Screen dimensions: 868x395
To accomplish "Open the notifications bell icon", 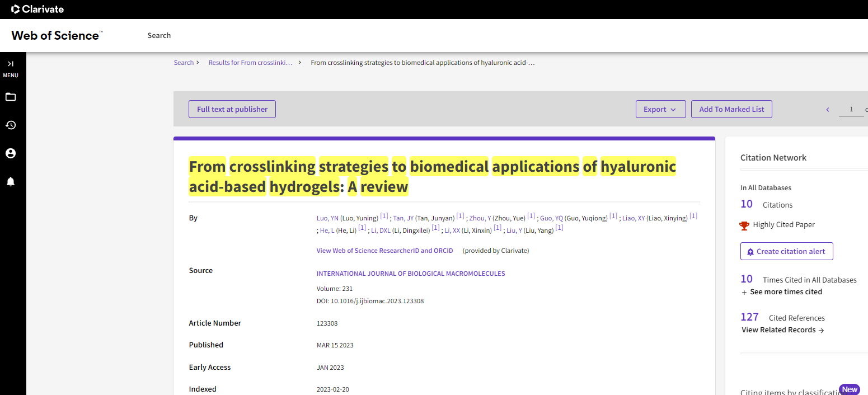I will pyautogui.click(x=11, y=181).
